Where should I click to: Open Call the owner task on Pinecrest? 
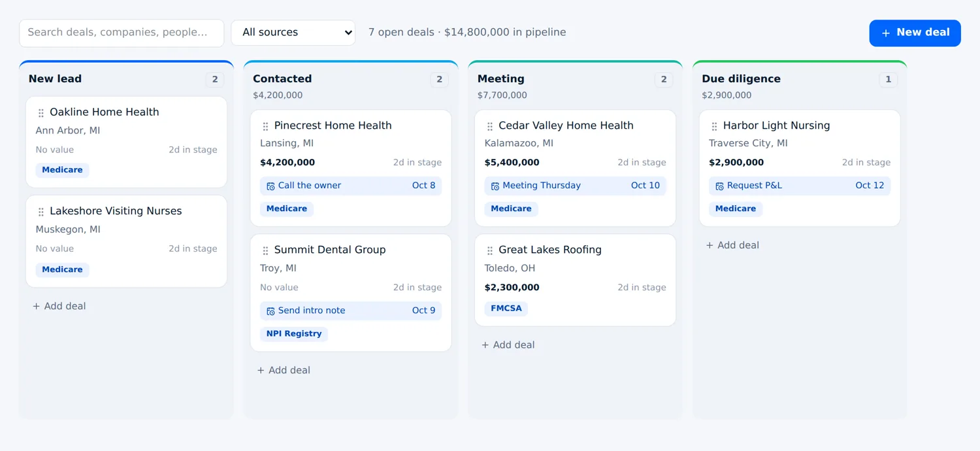coord(351,186)
